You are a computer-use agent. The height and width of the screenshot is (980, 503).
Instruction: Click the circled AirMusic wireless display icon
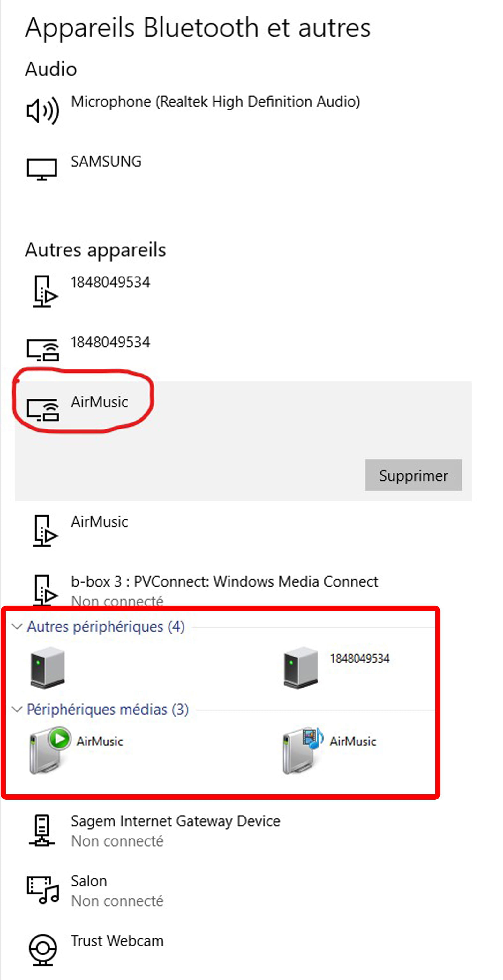pyautogui.click(x=43, y=410)
